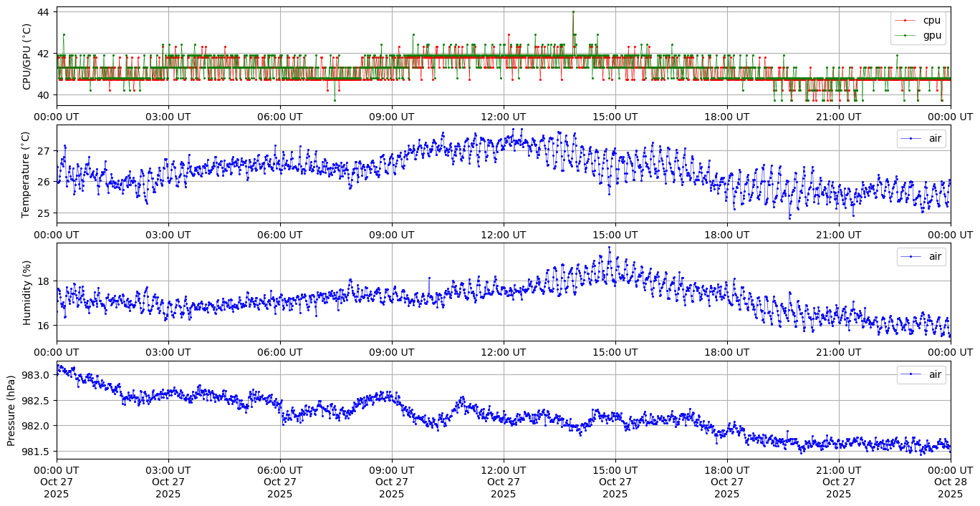The height and width of the screenshot is (506, 980).
Task: Click the highest humidity peak near 15:00 UT
Action: pos(610,248)
